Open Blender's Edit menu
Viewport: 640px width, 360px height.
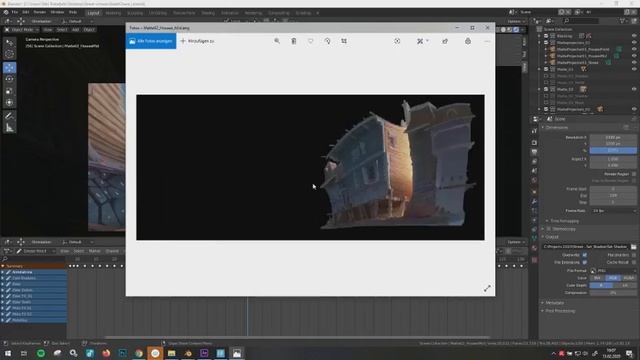[x=25, y=12]
